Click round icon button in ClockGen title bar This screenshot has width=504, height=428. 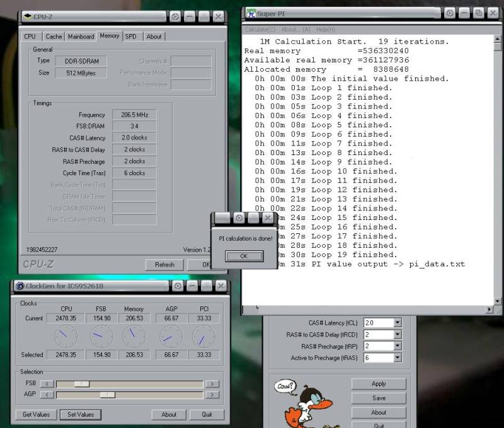[178, 286]
